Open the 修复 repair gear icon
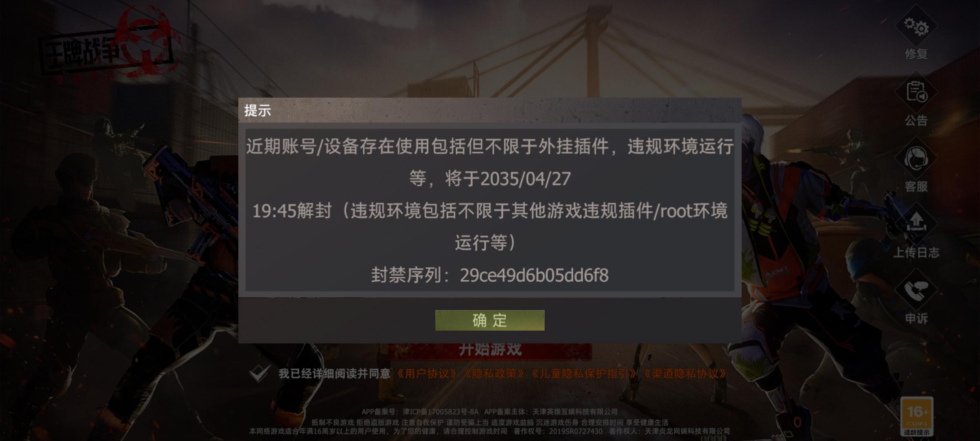The width and height of the screenshot is (980, 441). 916,27
